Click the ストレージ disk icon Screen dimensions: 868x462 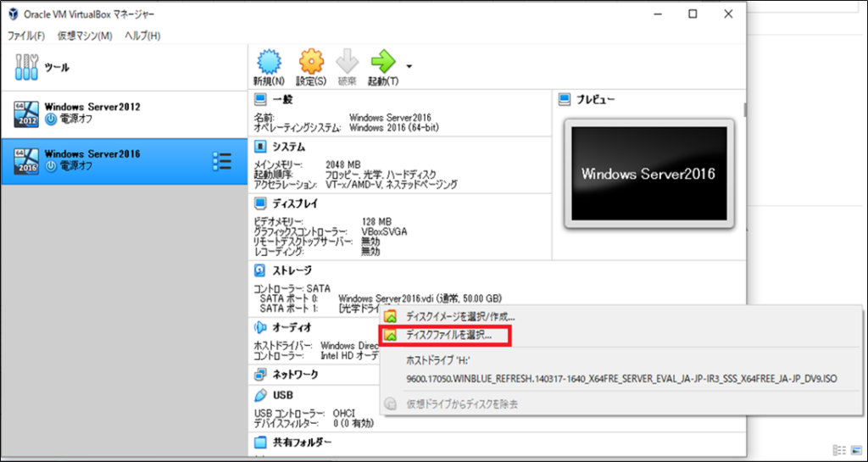click(x=260, y=270)
